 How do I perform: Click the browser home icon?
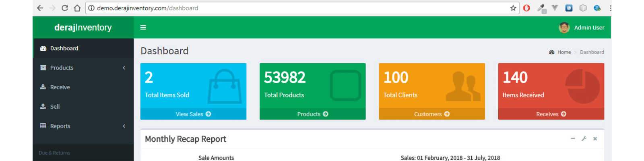pos(77,8)
